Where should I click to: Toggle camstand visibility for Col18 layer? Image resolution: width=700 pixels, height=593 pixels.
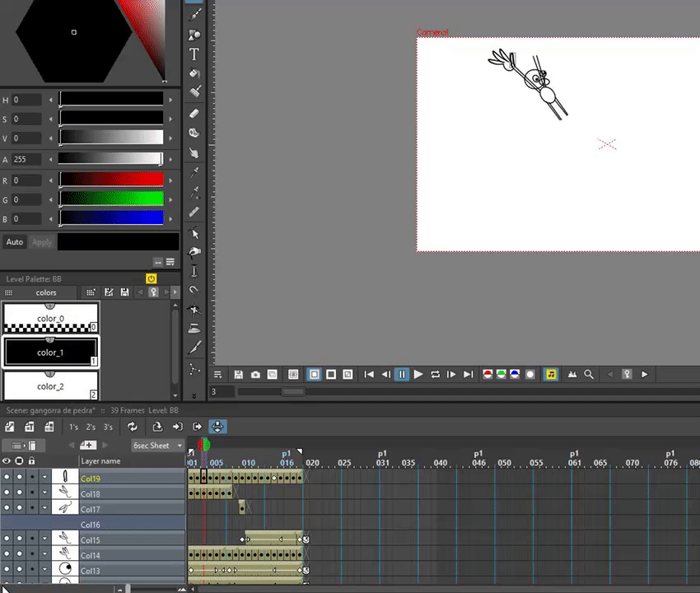tap(19, 493)
